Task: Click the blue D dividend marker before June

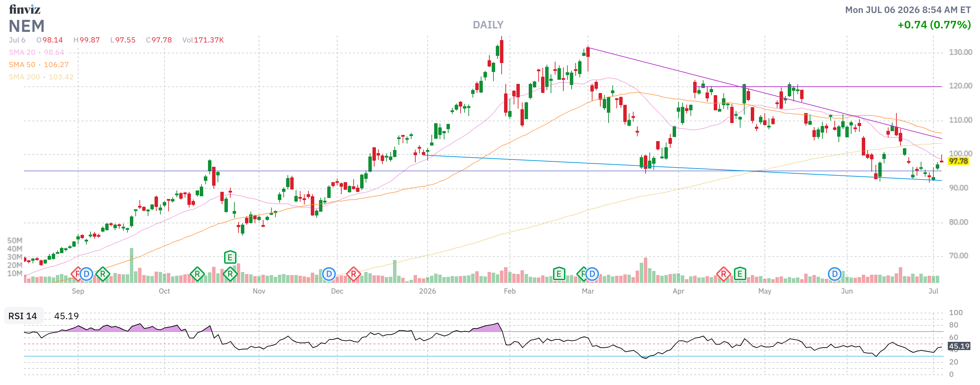Action: click(835, 274)
